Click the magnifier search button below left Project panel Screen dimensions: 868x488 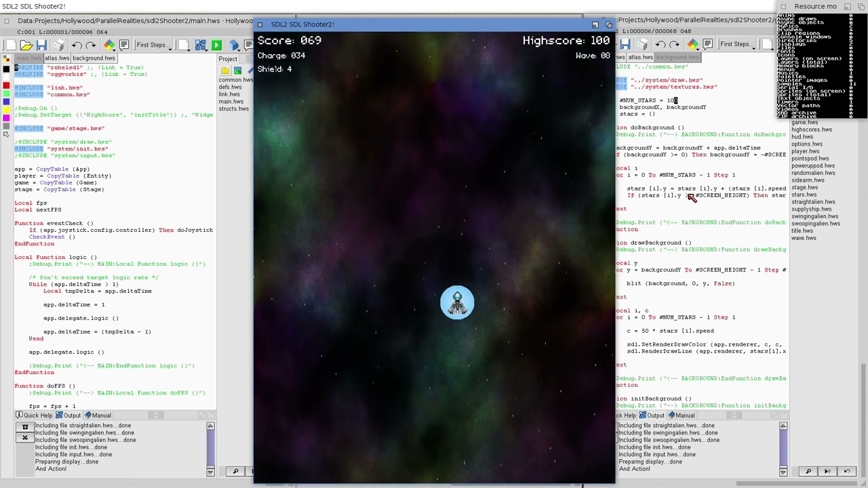pos(235,471)
